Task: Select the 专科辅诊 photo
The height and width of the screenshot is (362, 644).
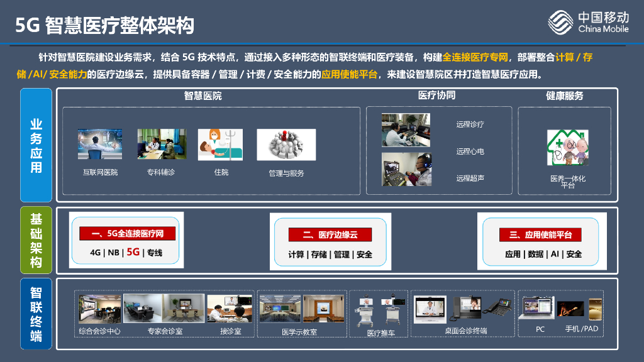Action: click(162, 144)
